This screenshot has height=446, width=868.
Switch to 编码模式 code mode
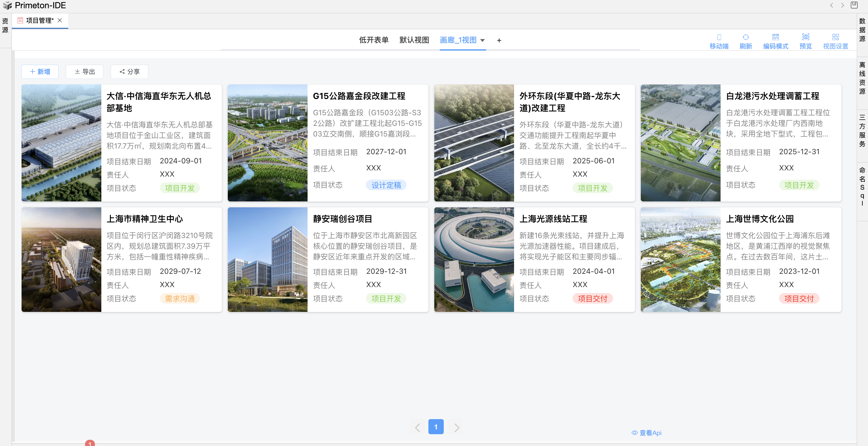[775, 41]
